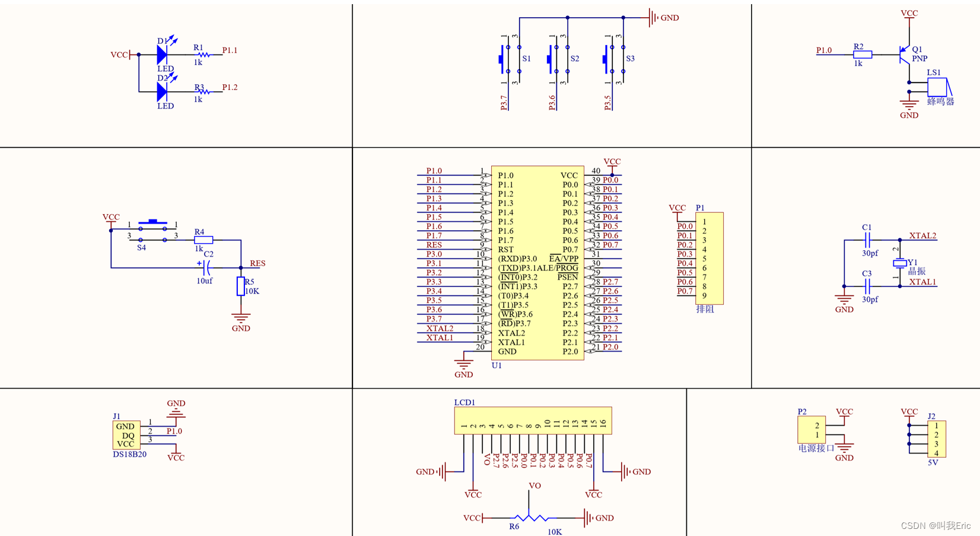Click the GND symbol below U1 pin 20

pyautogui.click(x=463, y=364)
